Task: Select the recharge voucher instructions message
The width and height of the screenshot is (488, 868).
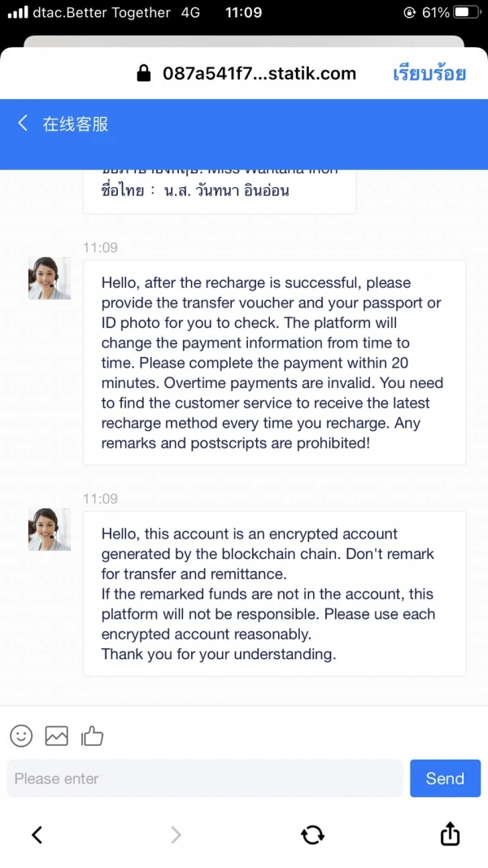Action: click(x=274, y=363)
